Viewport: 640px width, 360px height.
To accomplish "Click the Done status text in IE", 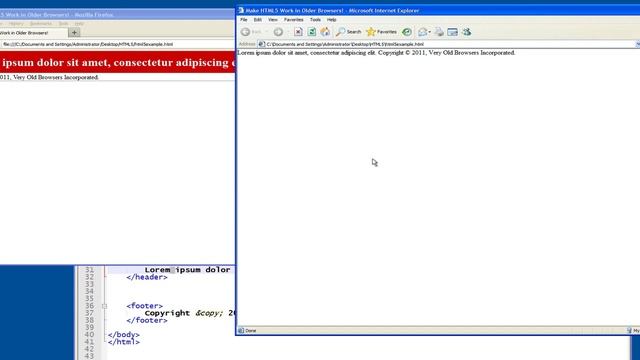I will (251, 331).
